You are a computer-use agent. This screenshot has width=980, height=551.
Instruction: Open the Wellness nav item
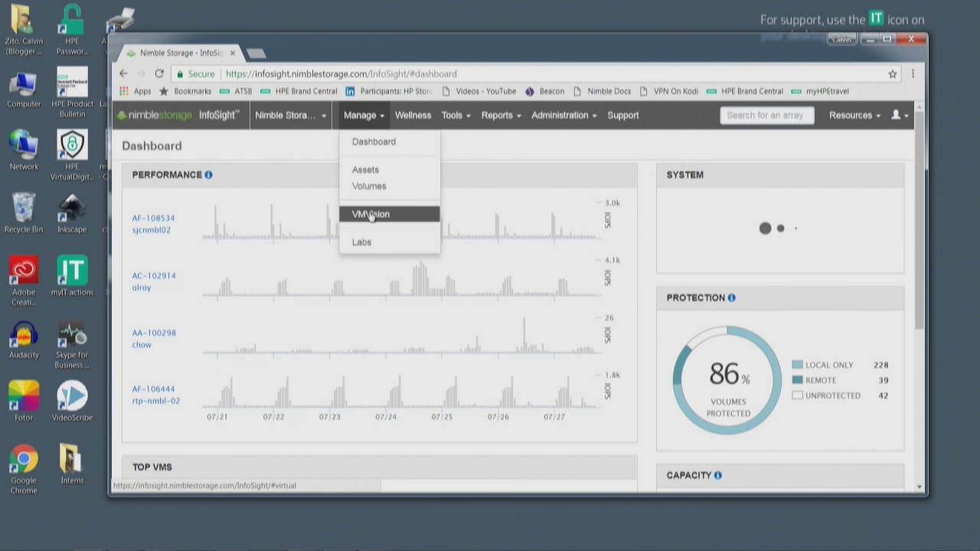tap(413, 115)
